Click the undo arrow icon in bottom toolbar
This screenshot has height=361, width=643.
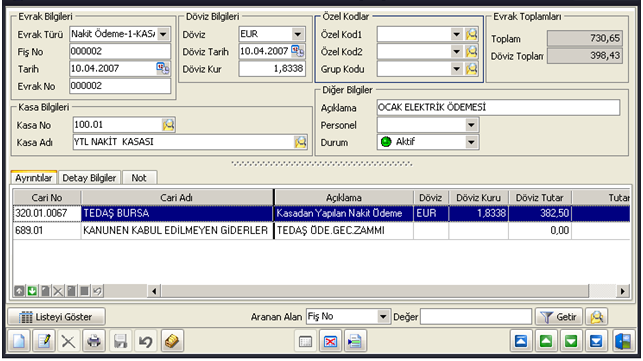tap(146, 341)
